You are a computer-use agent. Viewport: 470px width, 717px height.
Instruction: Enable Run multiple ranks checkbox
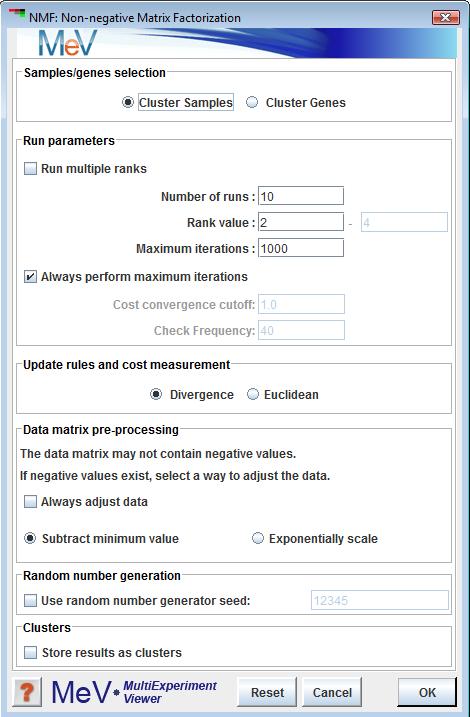[x=31, y=169]
